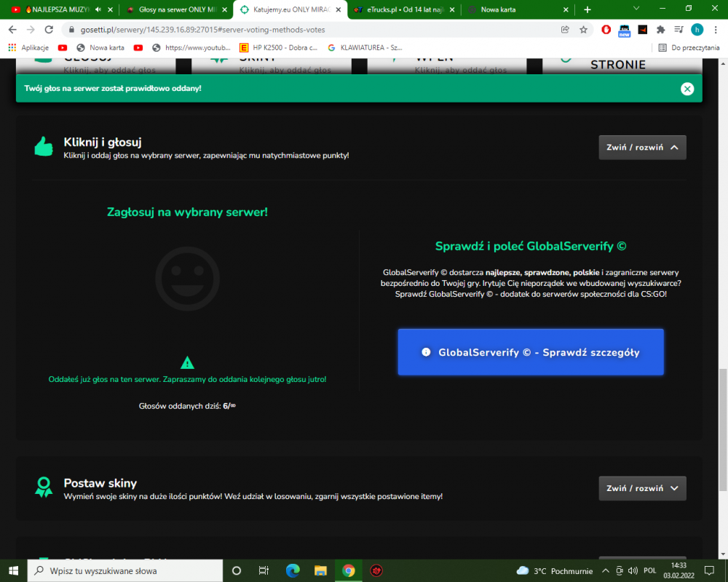
Task: Select the Katujemy.eu ONLY MIRAGE tab
Action: [290, 9]
